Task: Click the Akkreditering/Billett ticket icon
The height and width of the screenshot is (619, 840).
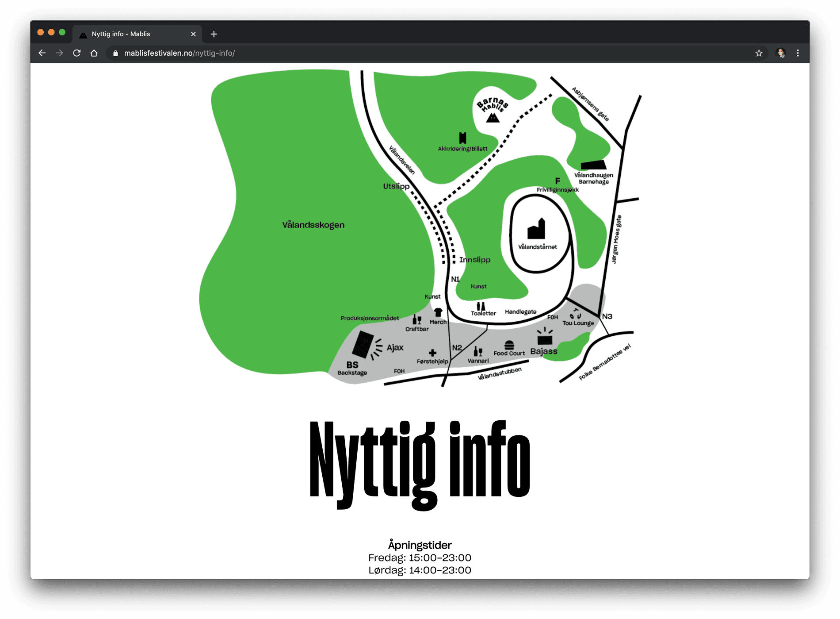Action: tap(462, 138)
